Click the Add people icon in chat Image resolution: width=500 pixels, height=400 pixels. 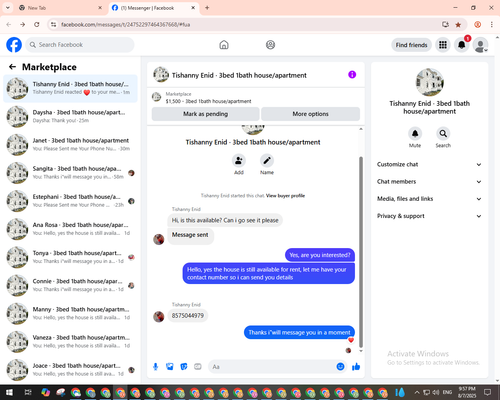tap(239, 161)
